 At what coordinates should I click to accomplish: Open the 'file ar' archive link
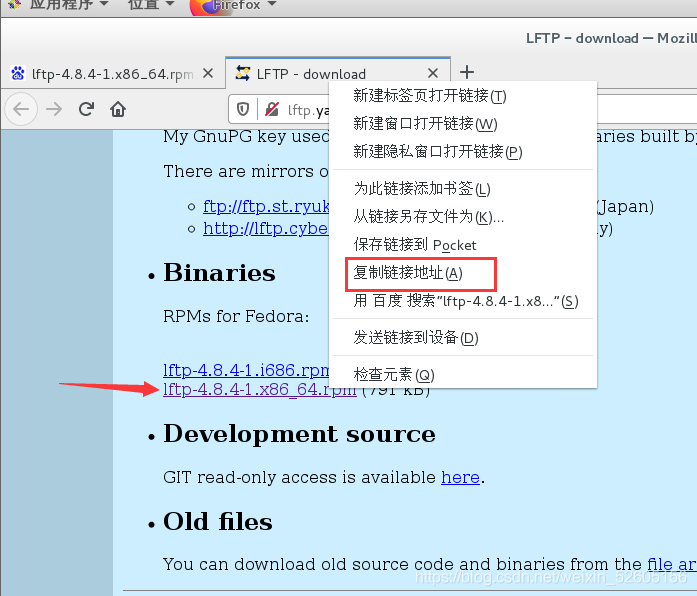(671, 564)
